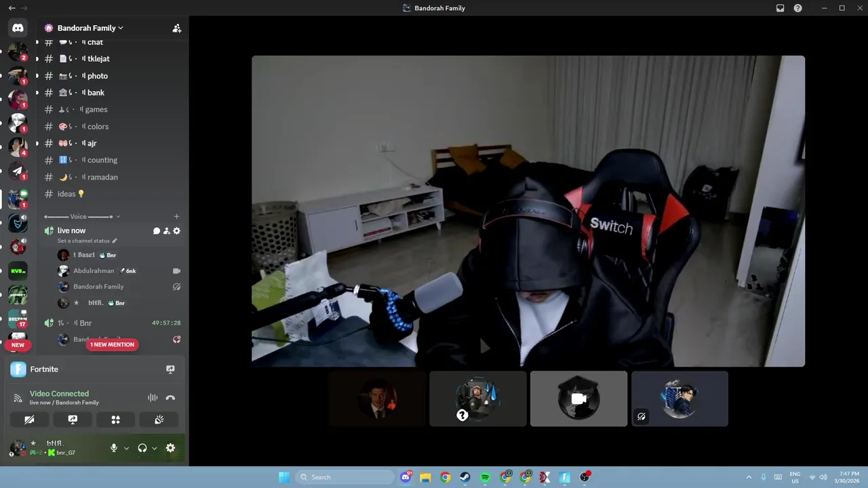Show hidden system tray icons
This screenshot has height=488, width=868.
point(749,477)
